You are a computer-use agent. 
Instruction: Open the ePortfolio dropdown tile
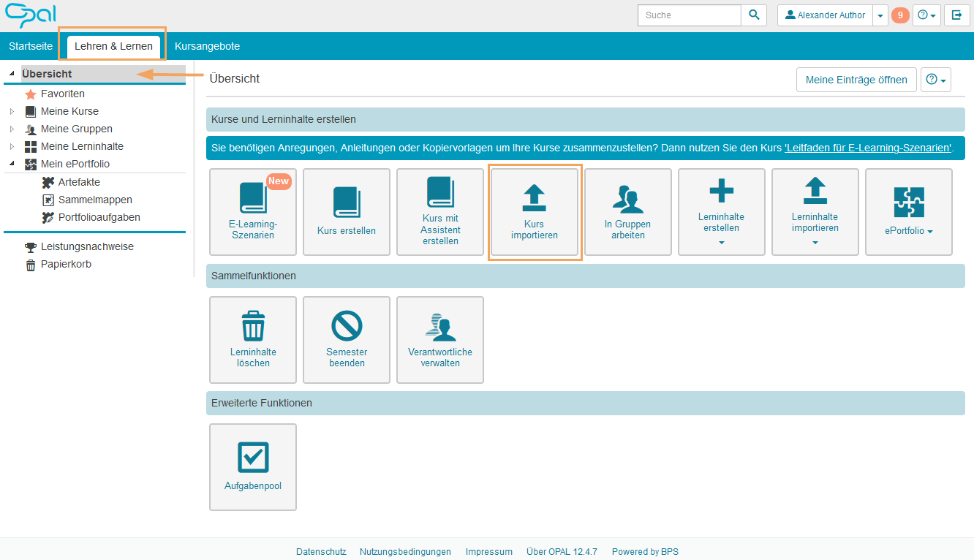(908, 212)
